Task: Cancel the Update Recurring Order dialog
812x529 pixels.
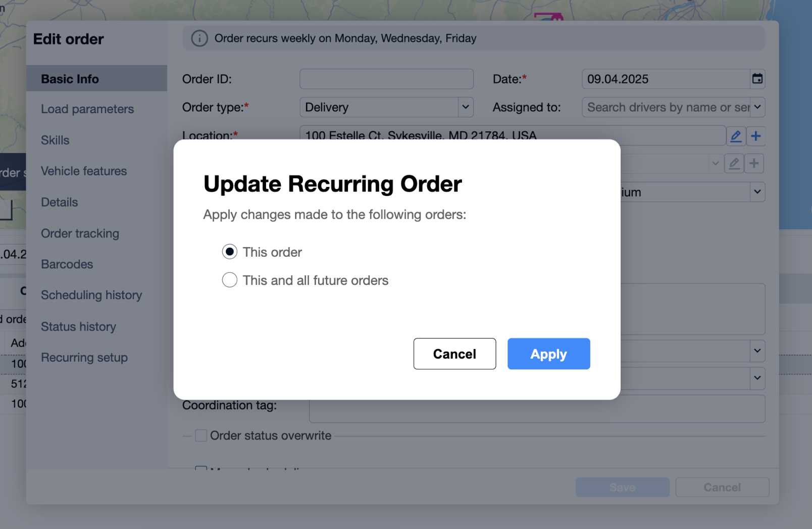Action: 454,354
